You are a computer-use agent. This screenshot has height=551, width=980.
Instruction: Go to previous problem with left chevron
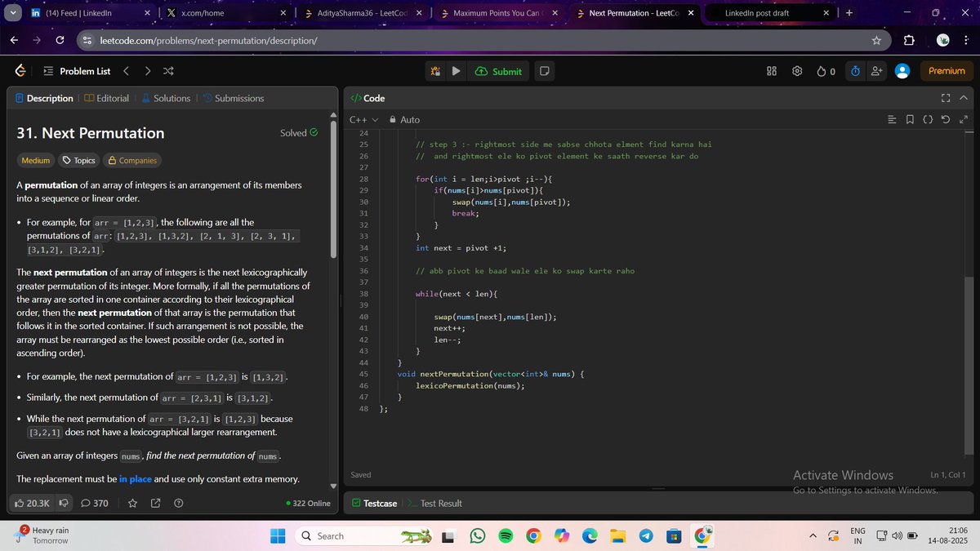(x=126, y=71)
